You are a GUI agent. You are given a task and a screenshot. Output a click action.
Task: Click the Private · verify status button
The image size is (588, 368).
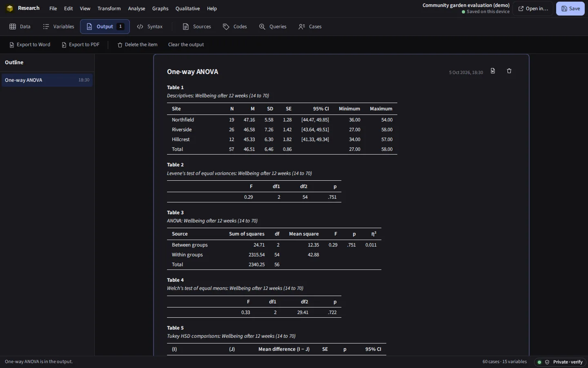[x=560, y=362]
